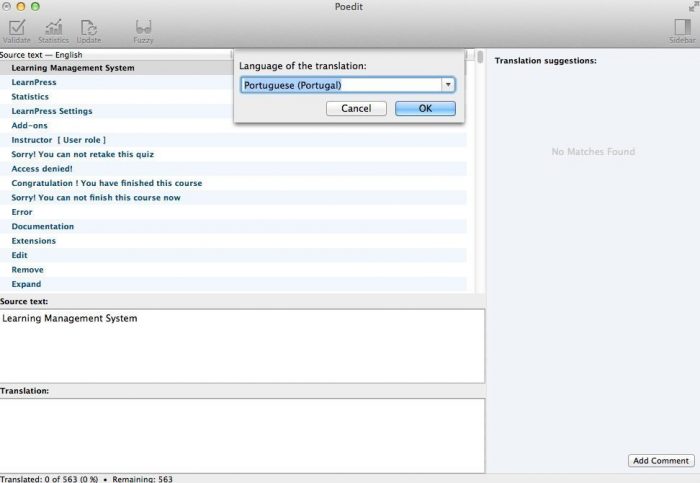Click the green zoom window button
This screenshot has width=700, height=483.
pyautogui.click(x=35, y=7)
